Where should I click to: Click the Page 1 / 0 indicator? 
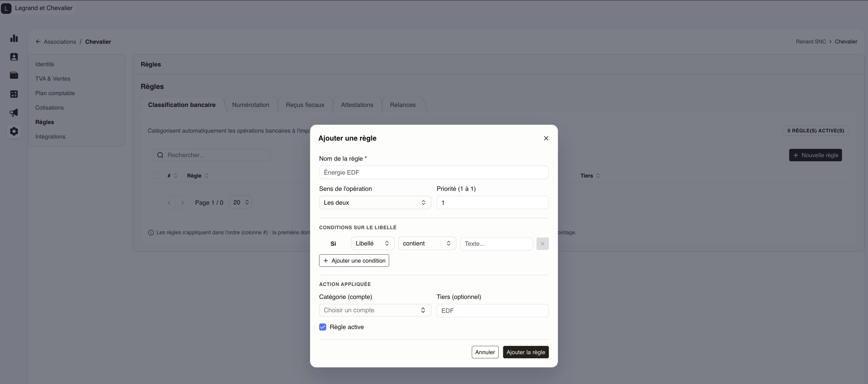pos(209,203)
